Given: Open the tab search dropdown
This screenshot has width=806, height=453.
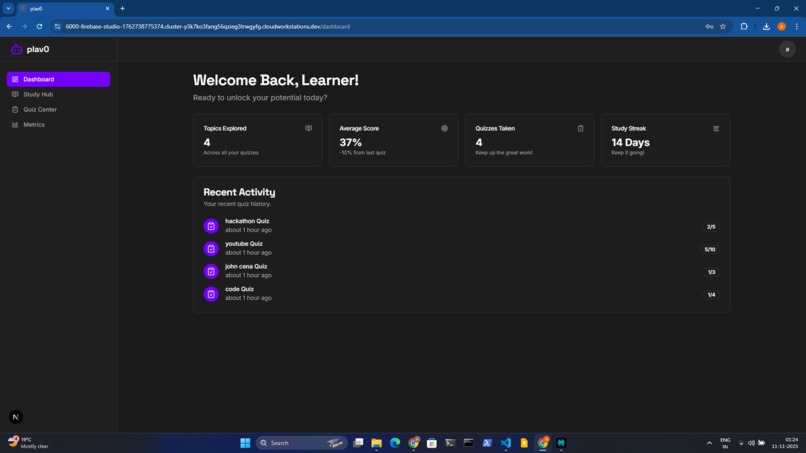Looking at the screenshot, I should click(x=8, y=8).
